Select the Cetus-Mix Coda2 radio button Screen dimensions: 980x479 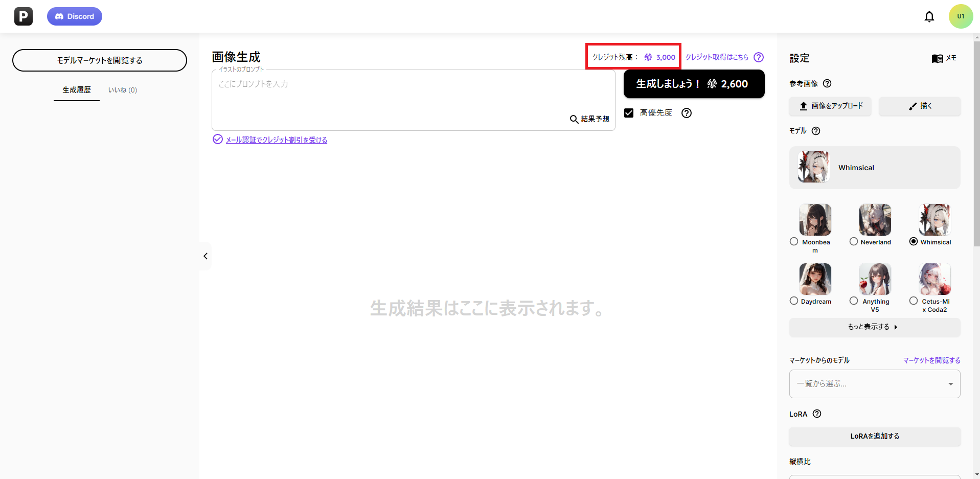point(914,301)
